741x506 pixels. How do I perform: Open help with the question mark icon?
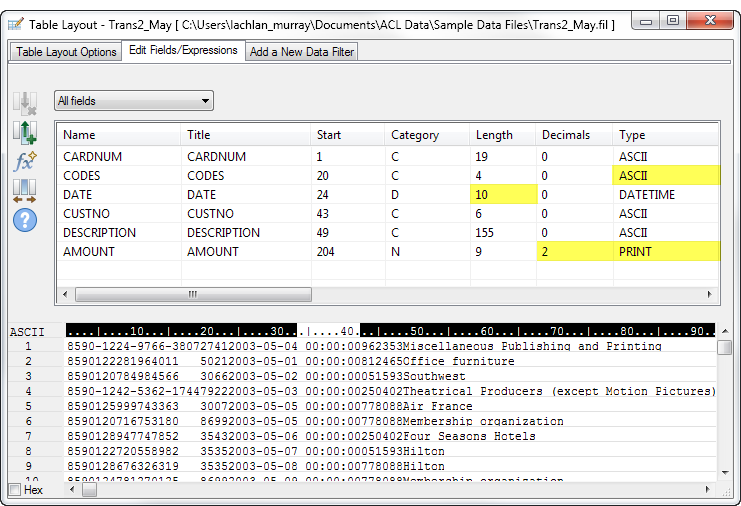pyautogui.click(x=24, y=219)
